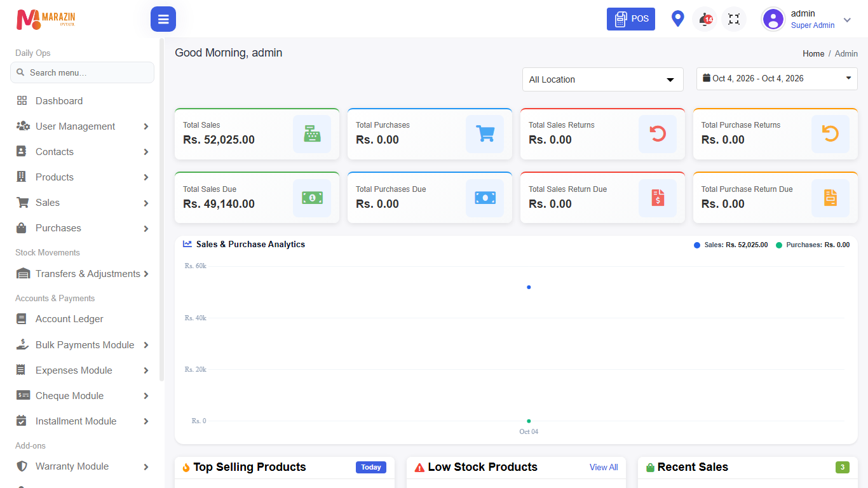Open the POS button
Viewport: 868px width, 488px height.
coord(631,19)
